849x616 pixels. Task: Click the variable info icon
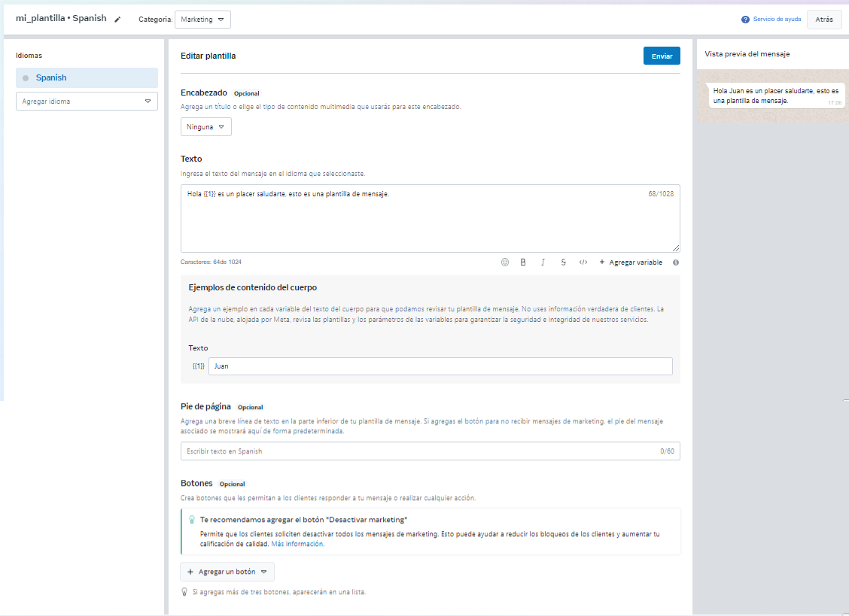[x=676, y=262]
